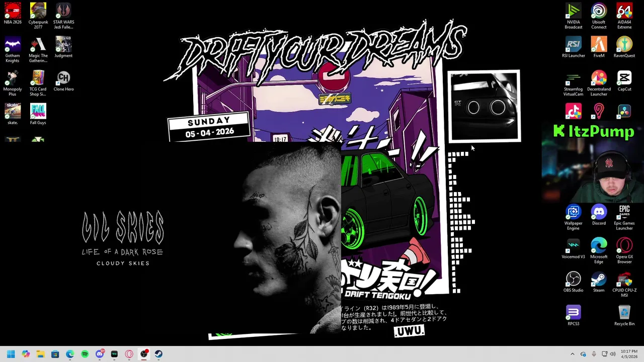
Task: Open Spotify from the taskbar
Action: tap(85, 354)
